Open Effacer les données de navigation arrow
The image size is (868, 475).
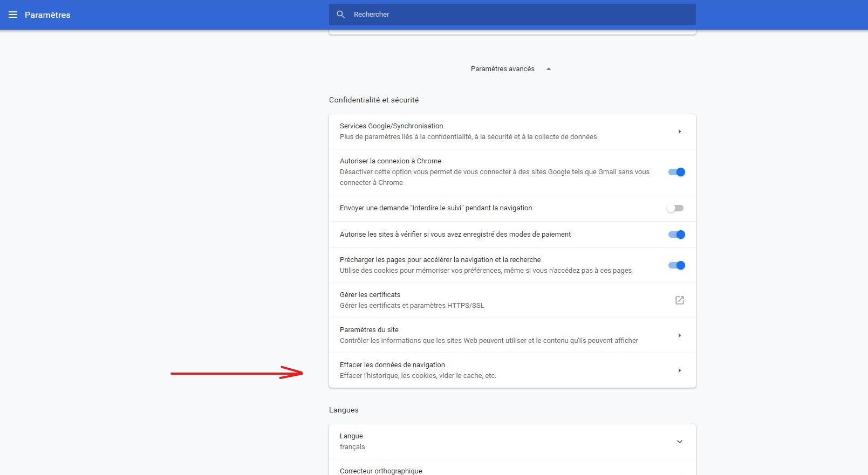(680, 370)
